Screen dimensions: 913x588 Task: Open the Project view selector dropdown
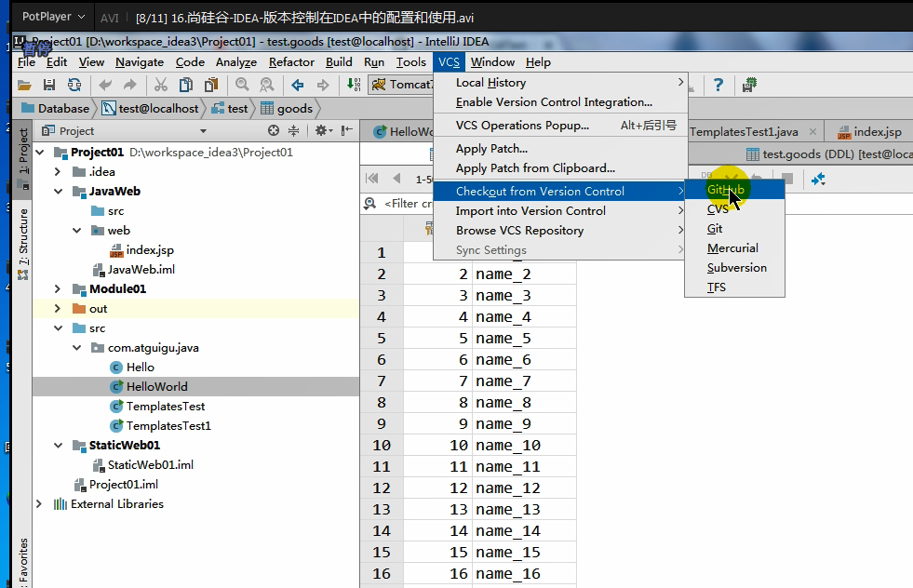click(x=203, y=131)
